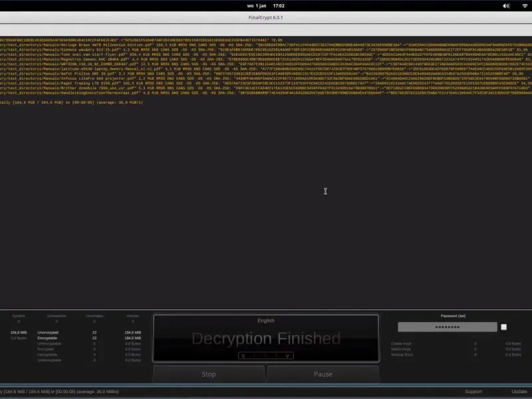
Task: Open the clock showing wo 1 jan 17:02
Action: (x=265, y=6)
